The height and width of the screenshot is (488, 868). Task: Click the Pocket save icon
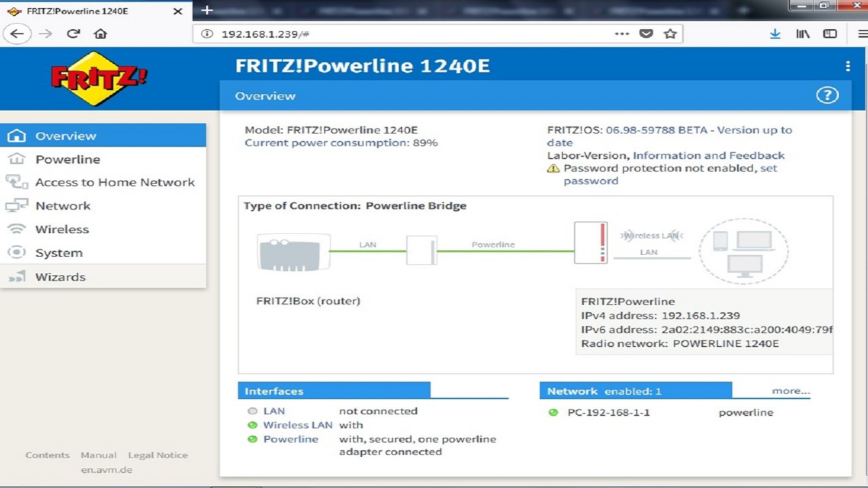(646, 34)
